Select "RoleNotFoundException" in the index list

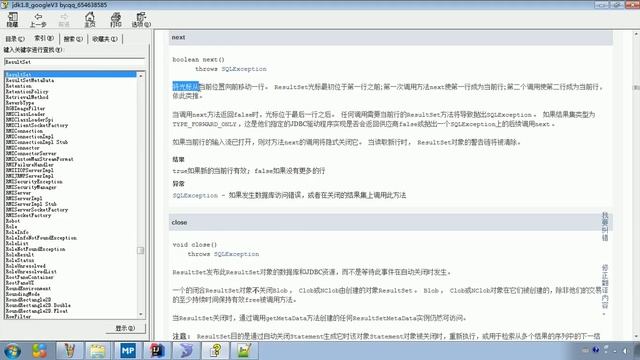point(35,249)
